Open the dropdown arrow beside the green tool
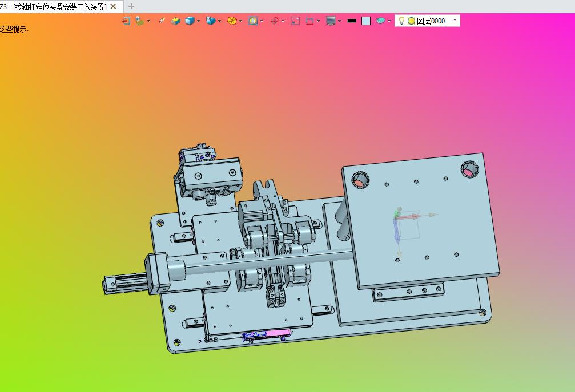 [x=148, y=21]
